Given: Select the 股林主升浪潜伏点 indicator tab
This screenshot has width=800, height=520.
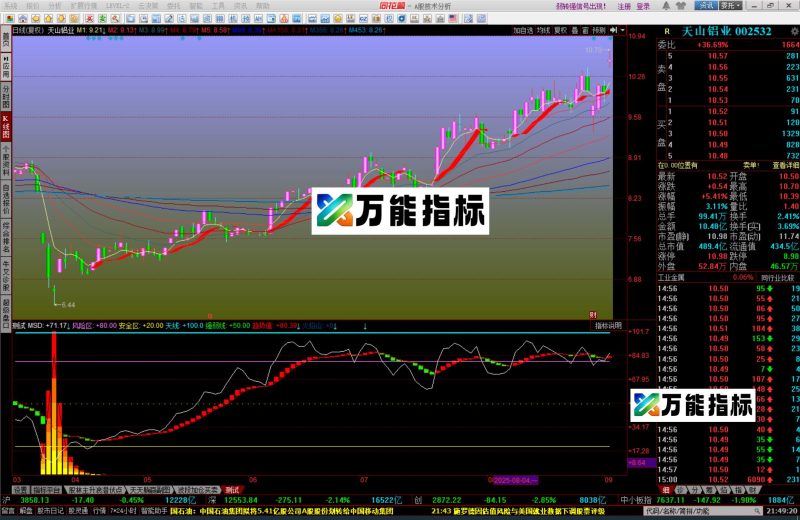Looking at the screenshot, I should pos(95,490).
